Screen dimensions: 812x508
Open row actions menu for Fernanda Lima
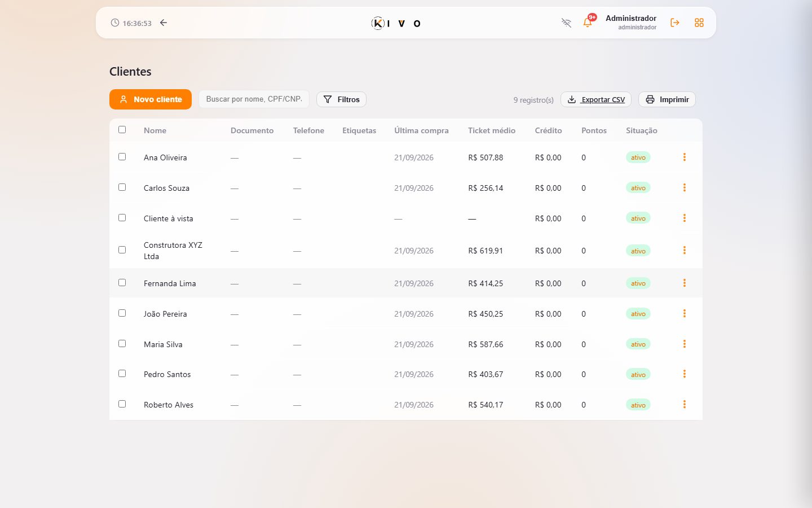coord(685,283)
